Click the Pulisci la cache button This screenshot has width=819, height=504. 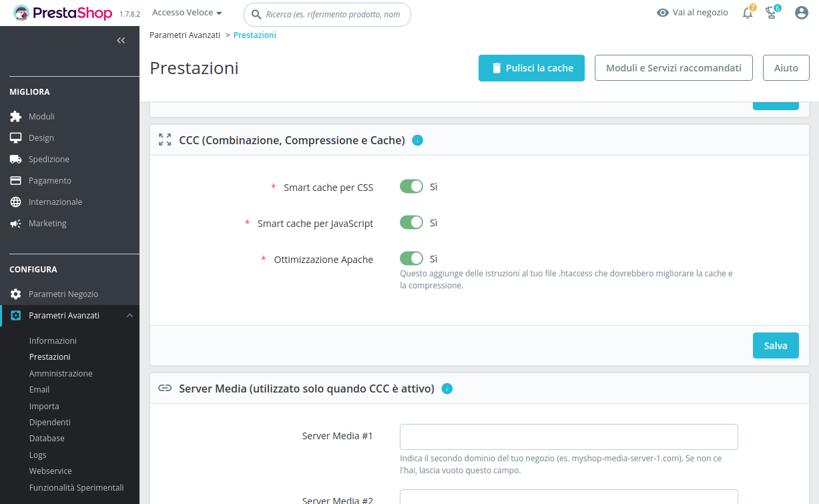(x=531, y=68)
